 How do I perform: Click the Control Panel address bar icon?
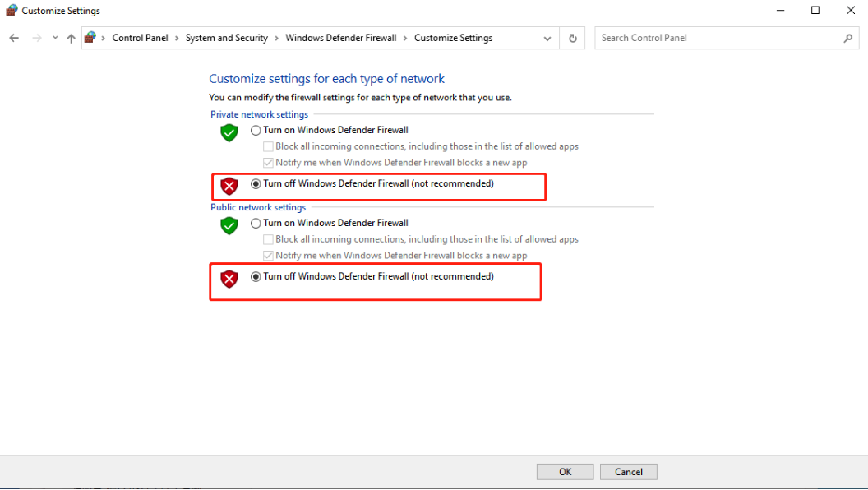pyautogui.click(x=90, y=38)
